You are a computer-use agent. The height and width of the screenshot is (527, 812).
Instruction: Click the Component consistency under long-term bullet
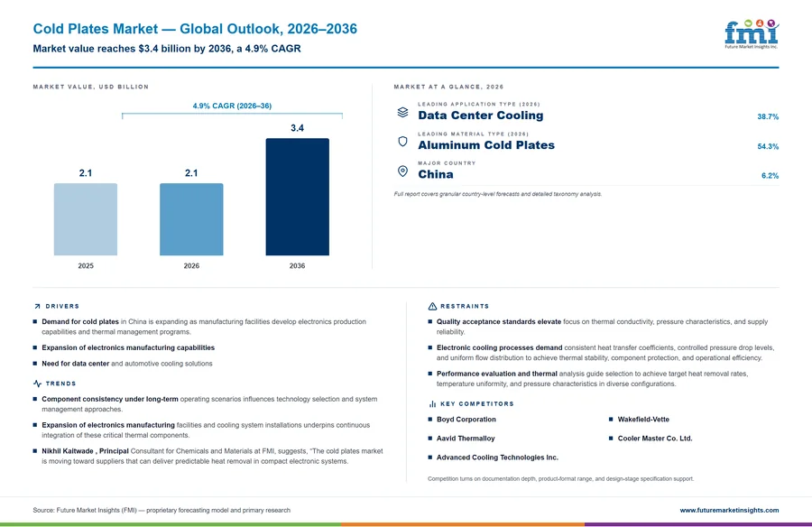[205, 404]
